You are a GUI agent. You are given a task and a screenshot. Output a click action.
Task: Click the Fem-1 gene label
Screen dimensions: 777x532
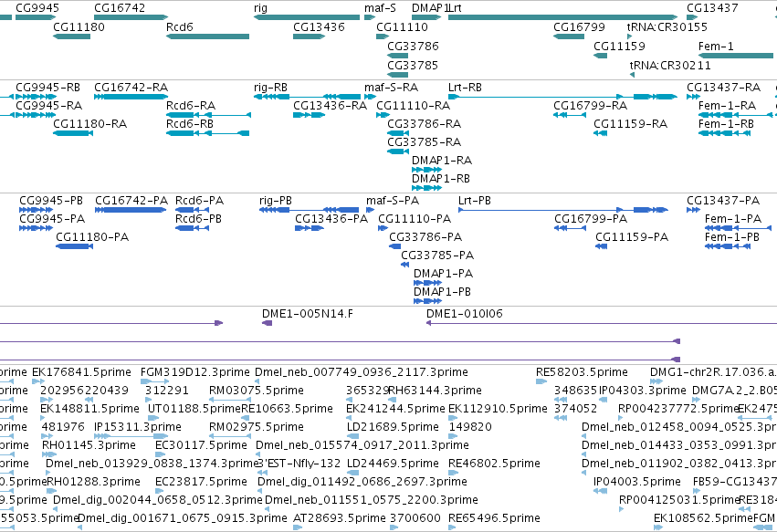coord(716,46)
